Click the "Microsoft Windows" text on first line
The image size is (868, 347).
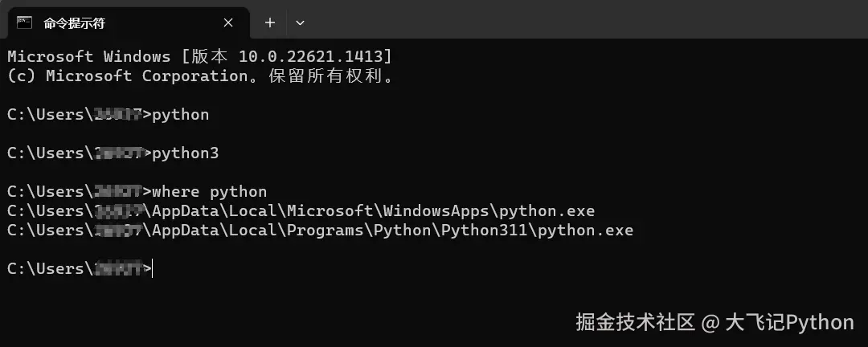point(88,56)
